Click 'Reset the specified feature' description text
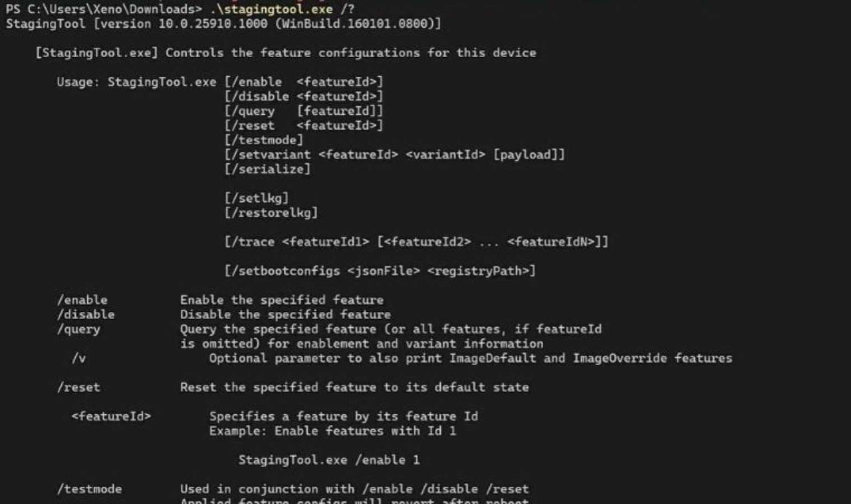 pos(354,387)
